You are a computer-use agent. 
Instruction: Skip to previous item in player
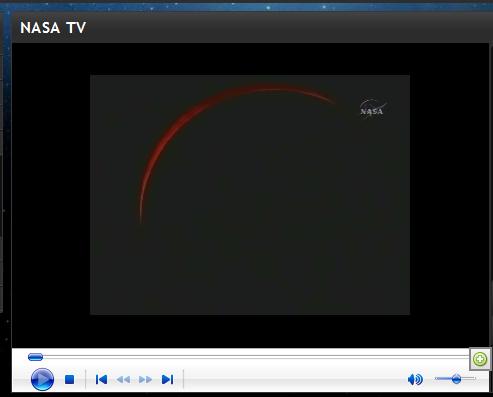click(101, 379)
